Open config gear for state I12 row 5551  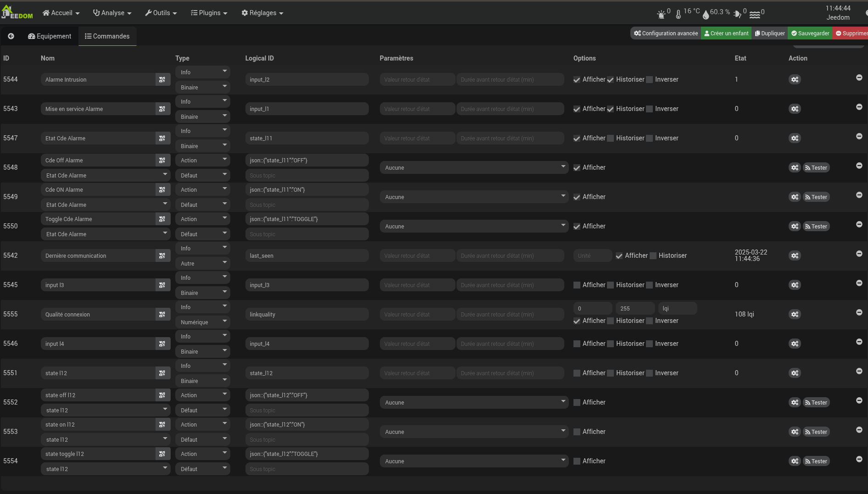point(795,373)
